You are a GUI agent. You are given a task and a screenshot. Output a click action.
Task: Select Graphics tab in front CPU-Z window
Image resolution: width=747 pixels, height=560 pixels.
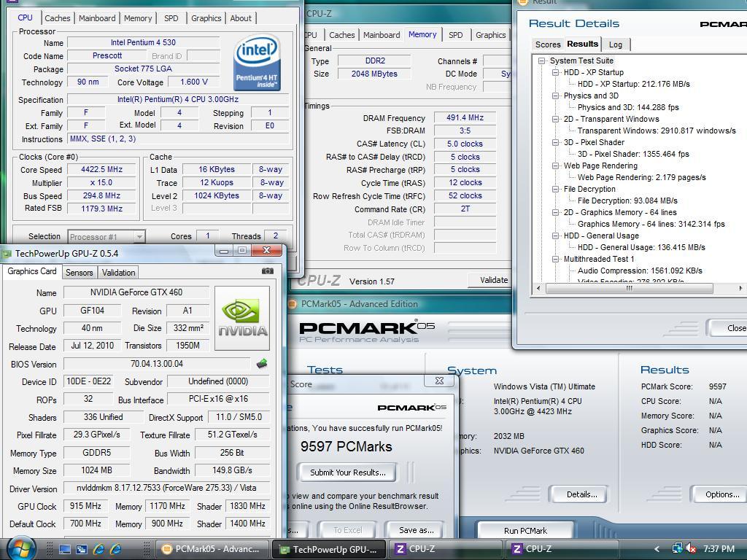(x=206, y=18)
